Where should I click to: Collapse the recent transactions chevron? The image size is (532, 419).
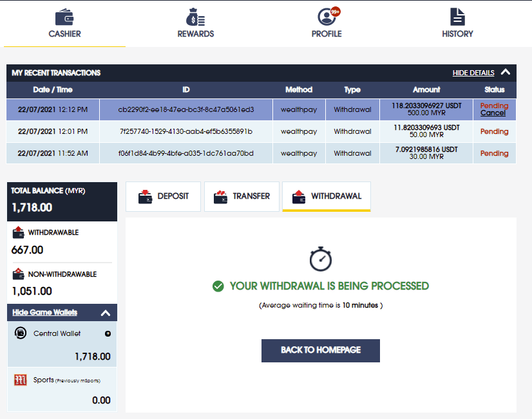point(506,73)
